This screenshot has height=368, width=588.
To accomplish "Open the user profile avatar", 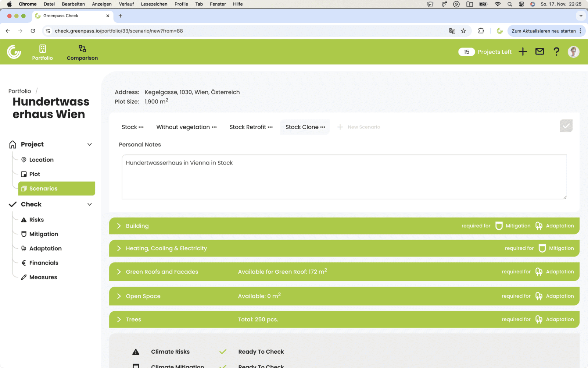I will (573, 52).
